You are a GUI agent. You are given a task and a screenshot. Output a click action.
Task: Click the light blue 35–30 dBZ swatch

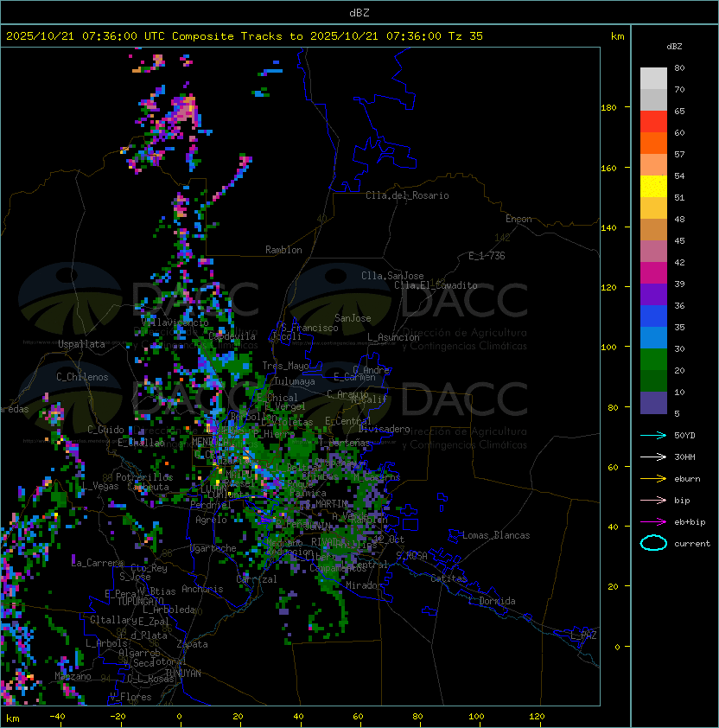coord(653,337)
